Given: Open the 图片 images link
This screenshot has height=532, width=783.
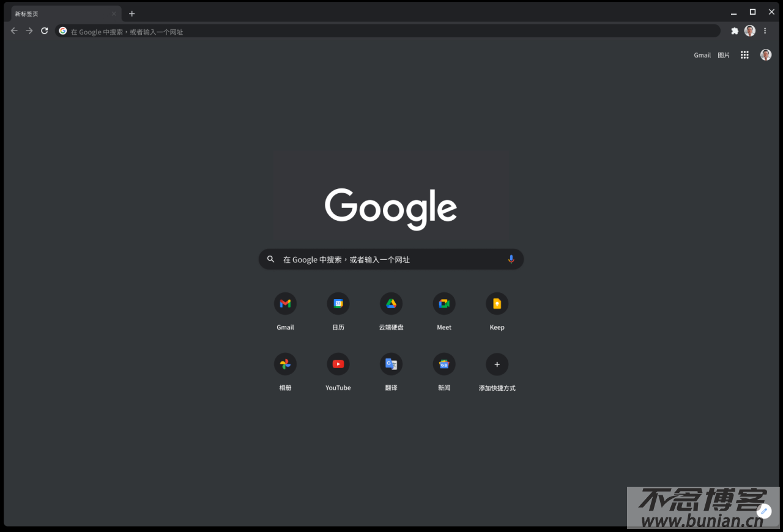Looking at the screenshot, I should 724,55.
